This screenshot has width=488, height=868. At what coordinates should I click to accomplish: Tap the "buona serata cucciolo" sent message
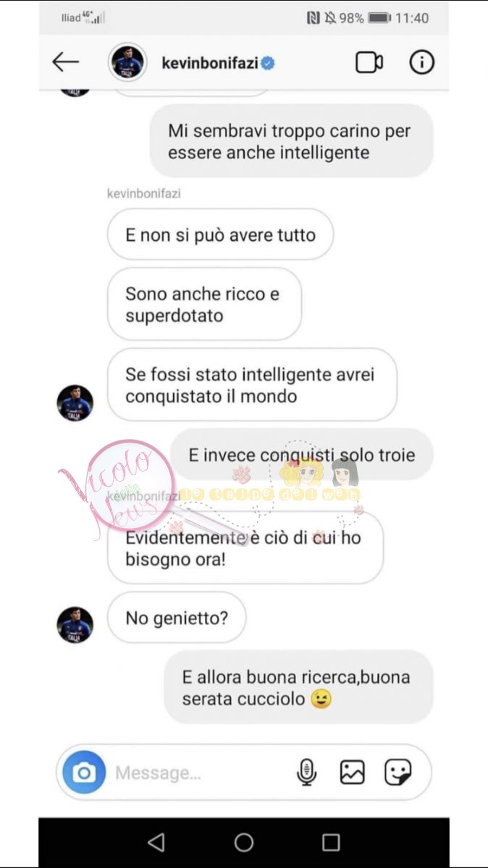[298, 687]
